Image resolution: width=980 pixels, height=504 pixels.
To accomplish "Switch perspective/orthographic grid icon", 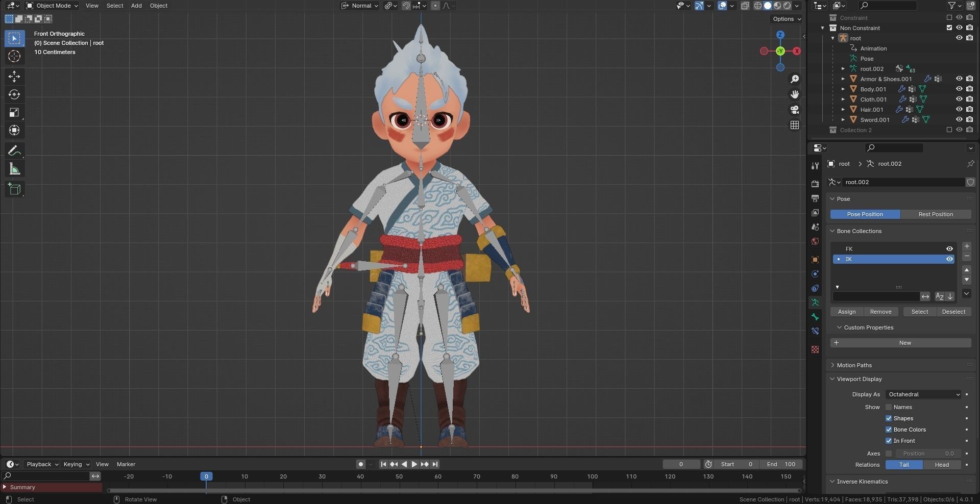I will click(x=795, y=125).
